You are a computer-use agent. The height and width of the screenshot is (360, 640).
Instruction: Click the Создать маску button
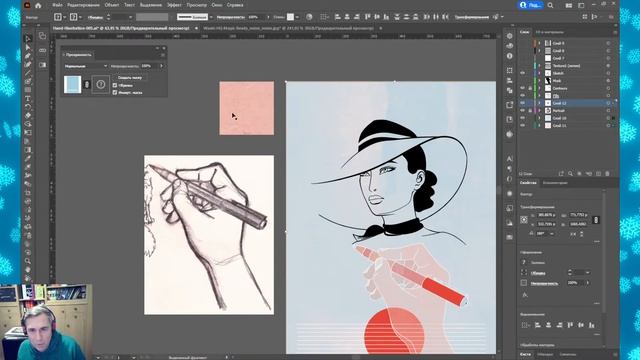pos(130,78)
